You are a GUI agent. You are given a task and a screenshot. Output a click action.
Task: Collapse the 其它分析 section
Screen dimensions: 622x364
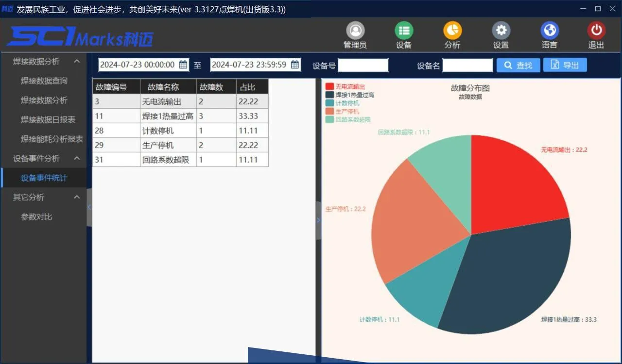coord(77,197)
